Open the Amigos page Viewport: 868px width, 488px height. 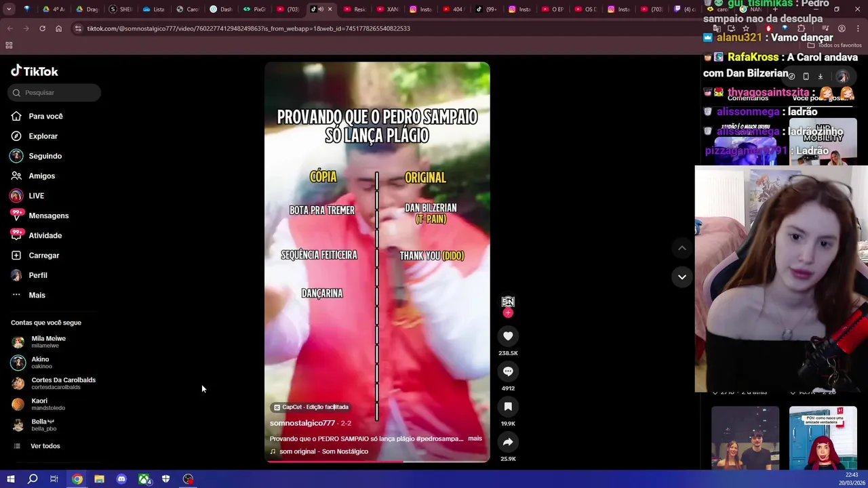point(33,176)
